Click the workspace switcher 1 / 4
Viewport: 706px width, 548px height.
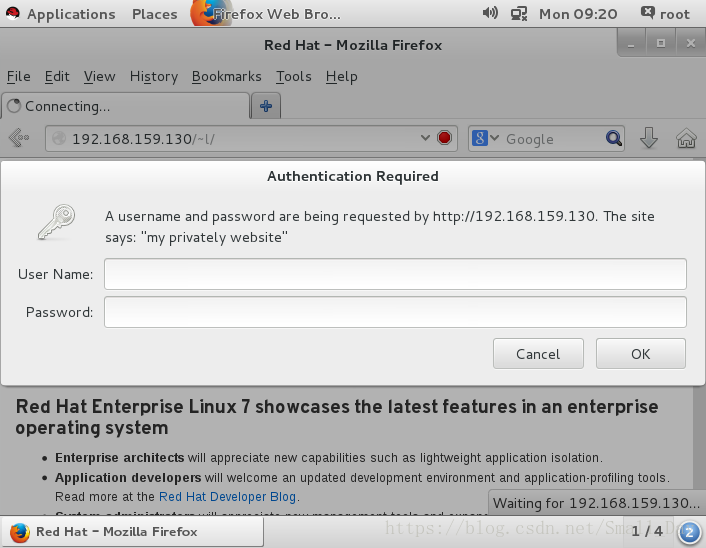pyautogui.click(x=647, y=531)
